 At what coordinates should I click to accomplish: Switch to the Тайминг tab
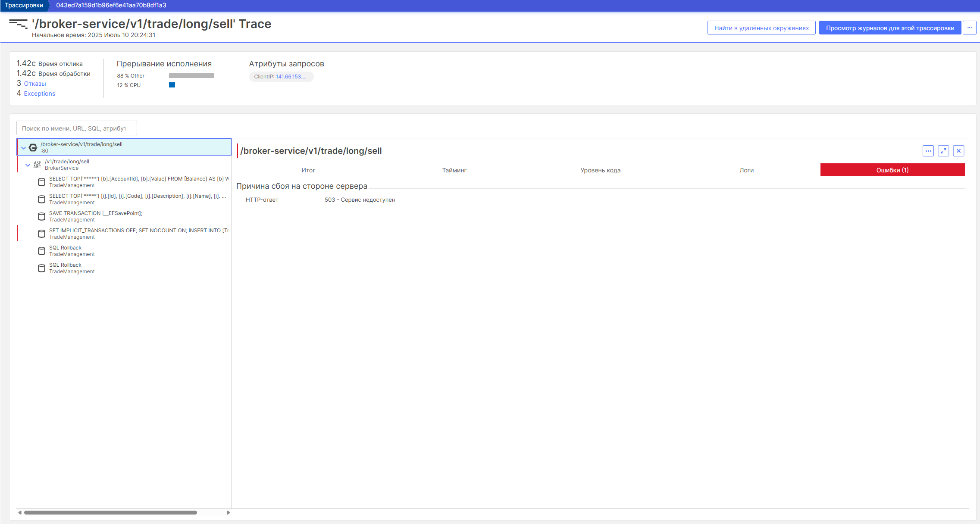coord(454,170)
